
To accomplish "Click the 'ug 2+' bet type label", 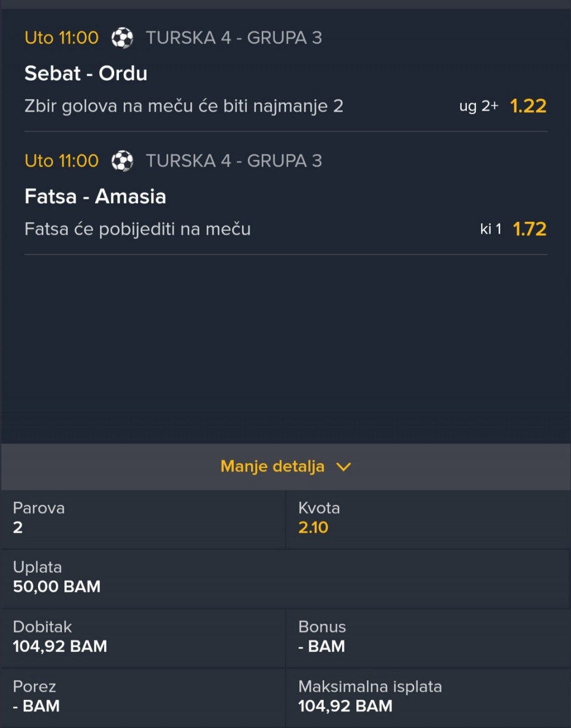I will pos(478,107).
